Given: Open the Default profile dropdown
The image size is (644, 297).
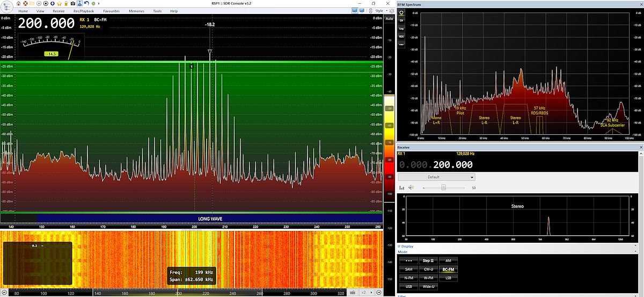Looking at the screenshot, I should 436,177.
